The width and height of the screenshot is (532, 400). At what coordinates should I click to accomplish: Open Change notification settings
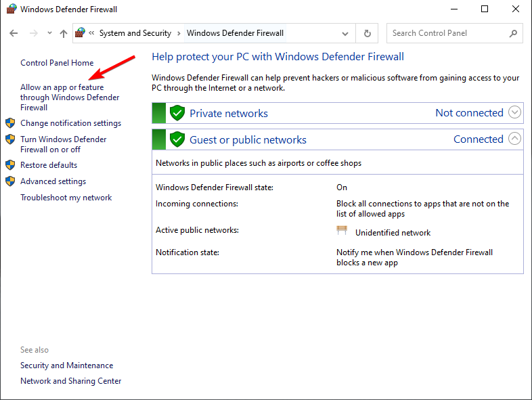coord(70,123)
